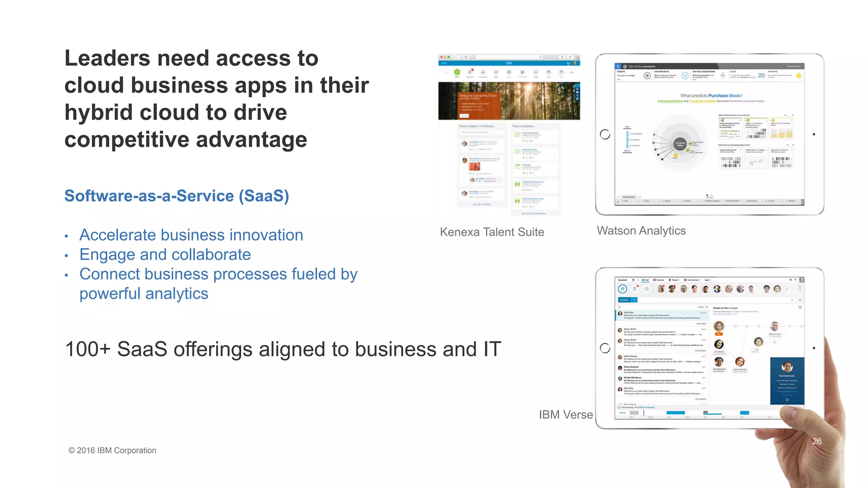Click the Home icon in IBM Verse
The width and height of the screenshot is (868, 488).
coord(633,280)
